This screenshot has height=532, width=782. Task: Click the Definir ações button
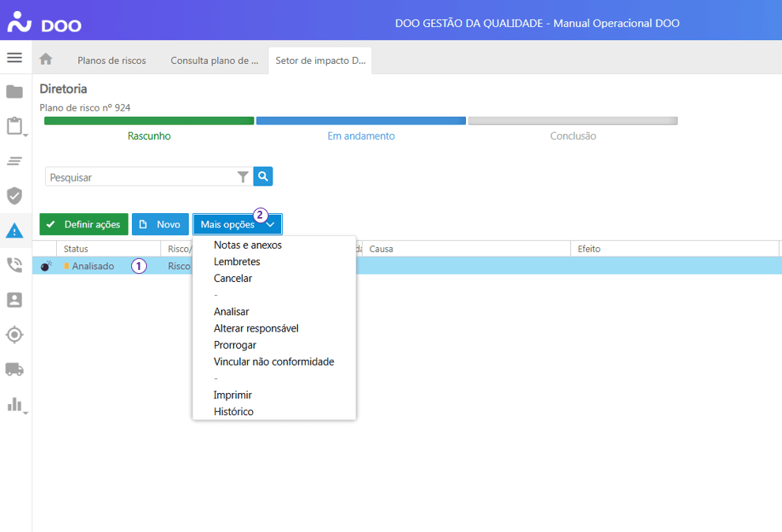pyautogui.click(x=84, y=224)
